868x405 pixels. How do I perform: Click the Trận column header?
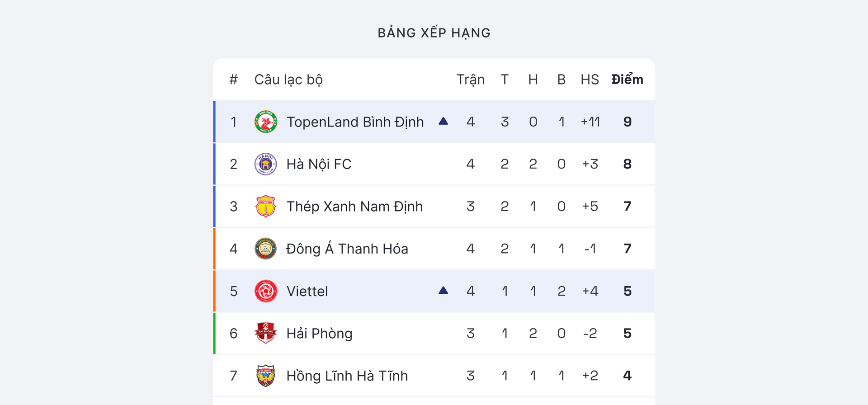pos(470,80)
